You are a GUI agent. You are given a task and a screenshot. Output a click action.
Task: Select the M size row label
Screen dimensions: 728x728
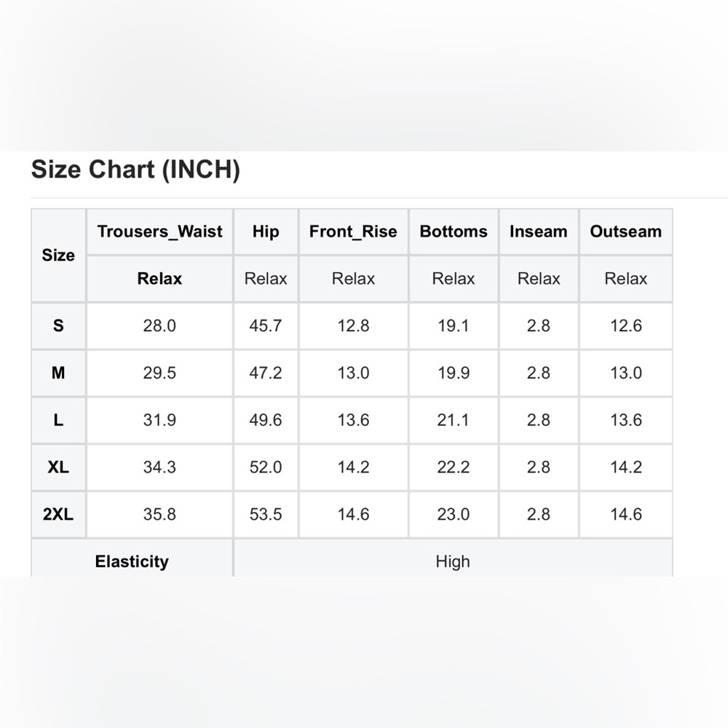(58, 373)
